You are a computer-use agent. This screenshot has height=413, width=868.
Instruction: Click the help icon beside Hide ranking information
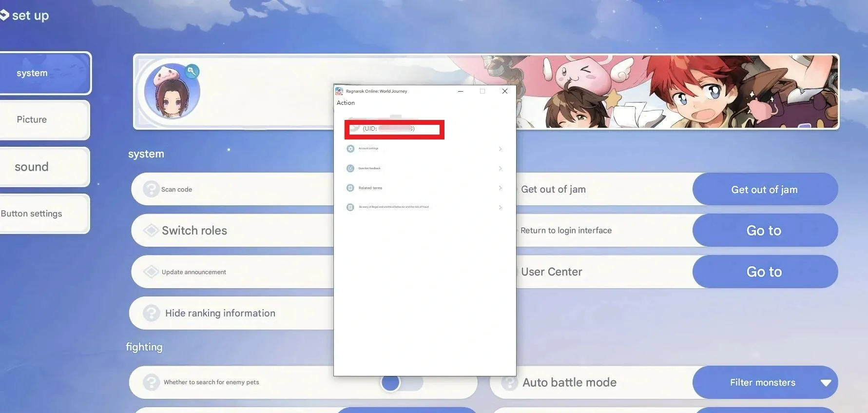click(151, 313)
